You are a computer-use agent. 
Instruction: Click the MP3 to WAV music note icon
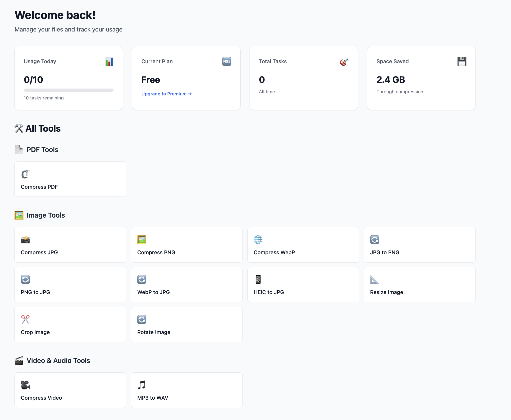point(141,385)
